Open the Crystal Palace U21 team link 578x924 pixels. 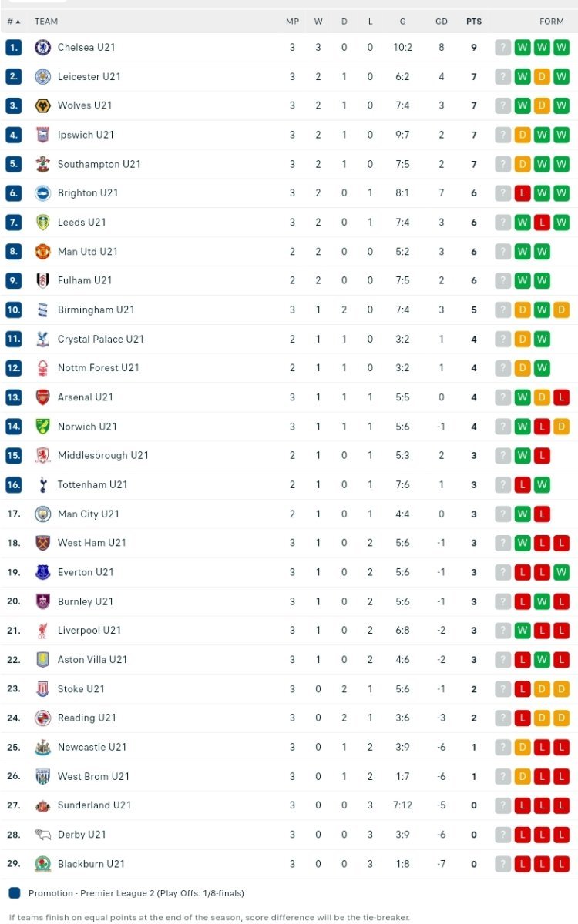(101, 339)
